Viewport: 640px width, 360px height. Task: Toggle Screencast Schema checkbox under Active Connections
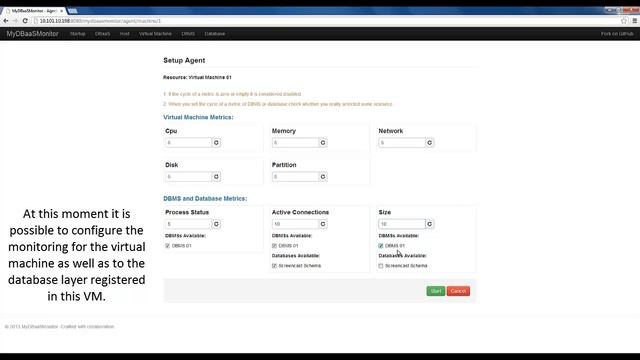click(274, 266)
